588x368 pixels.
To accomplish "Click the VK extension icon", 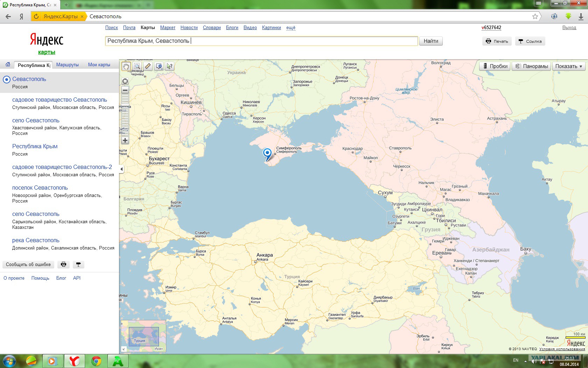I will 554,16.
